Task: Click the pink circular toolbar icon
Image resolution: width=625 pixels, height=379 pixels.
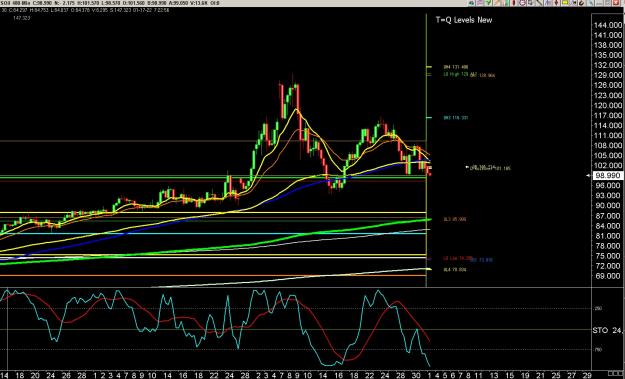Action: tap(523, 3)
